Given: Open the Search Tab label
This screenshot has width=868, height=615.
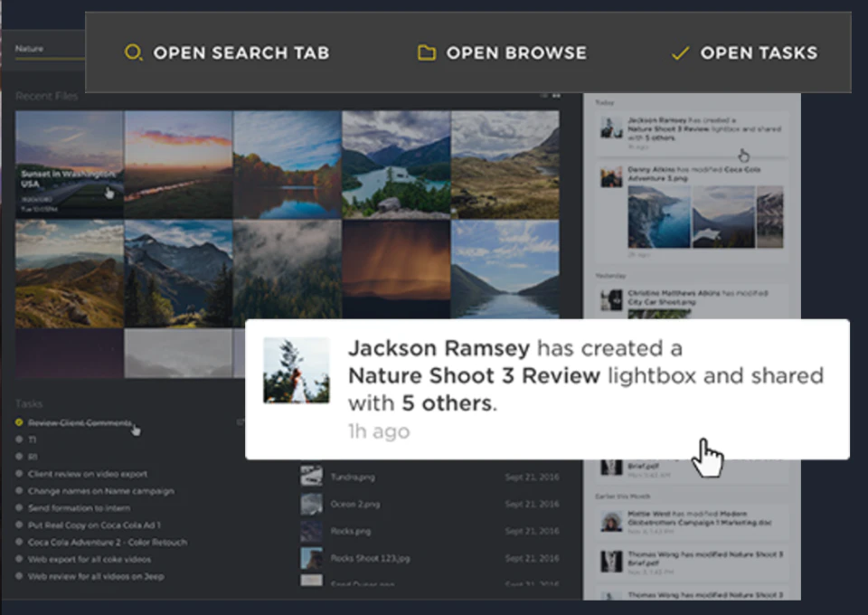Looking at the screenshot, I should [x=241, y=52].
